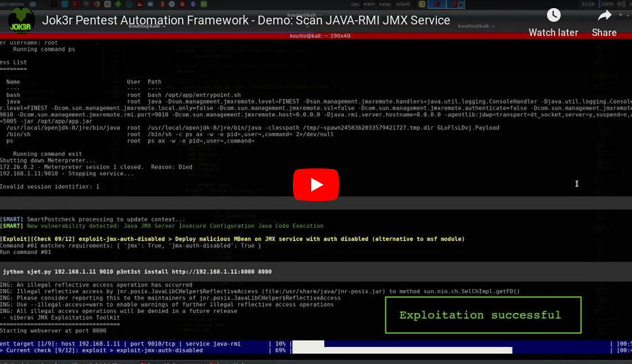Viewport: 632px width, 364px height.
Task: Click the 'Meterpreter session 1 closed' line
Action: point(96,166)
